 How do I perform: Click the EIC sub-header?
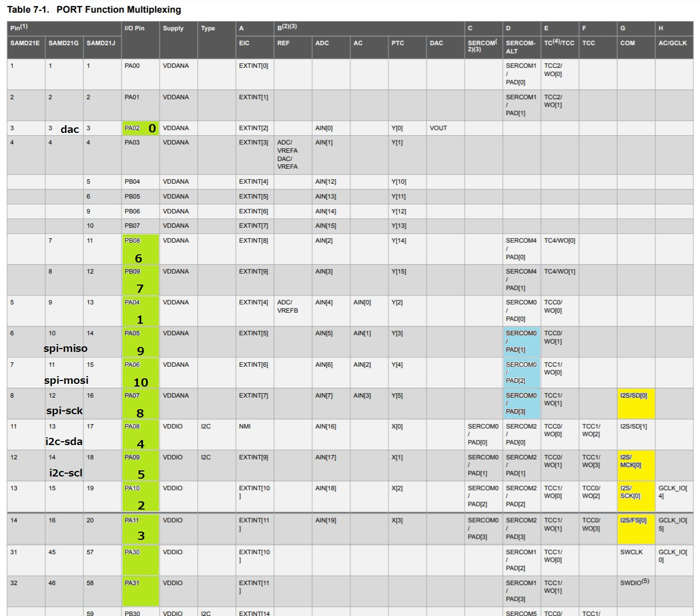click(254, 47)
